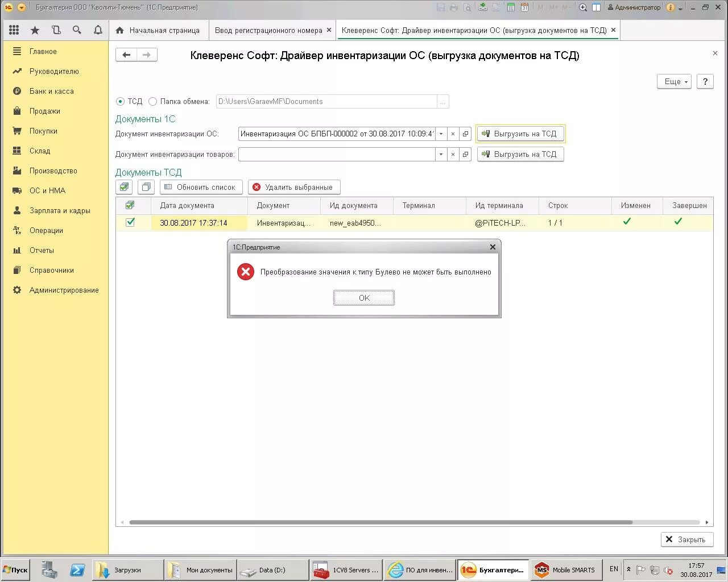Viewport: 728px width, 582px height.
Task: Click the 1C logo icon in title bar
Action: pos(9,7)
